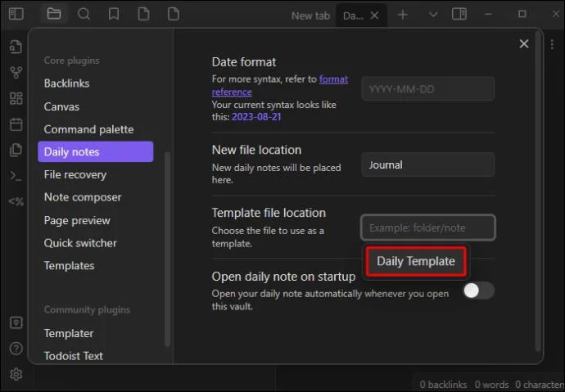
Task: Select Daily notes settings entry
Action: pyautogui.click(x=96, y=151)
